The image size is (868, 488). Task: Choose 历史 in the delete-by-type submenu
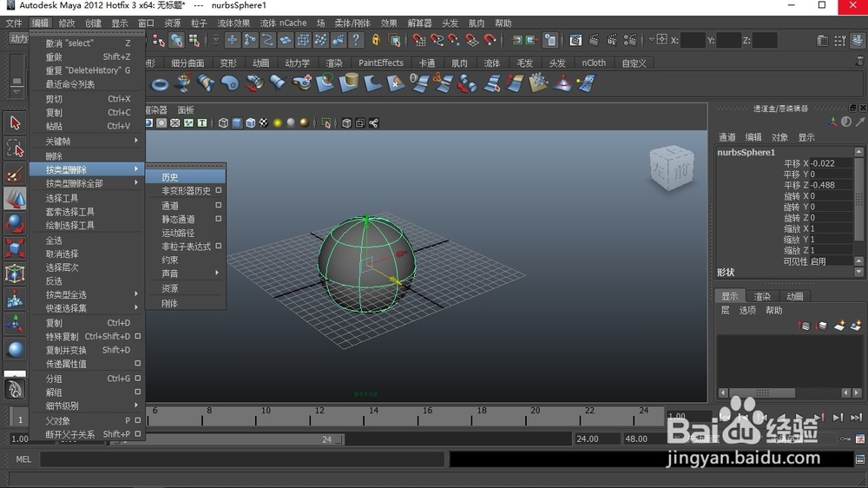186,176
